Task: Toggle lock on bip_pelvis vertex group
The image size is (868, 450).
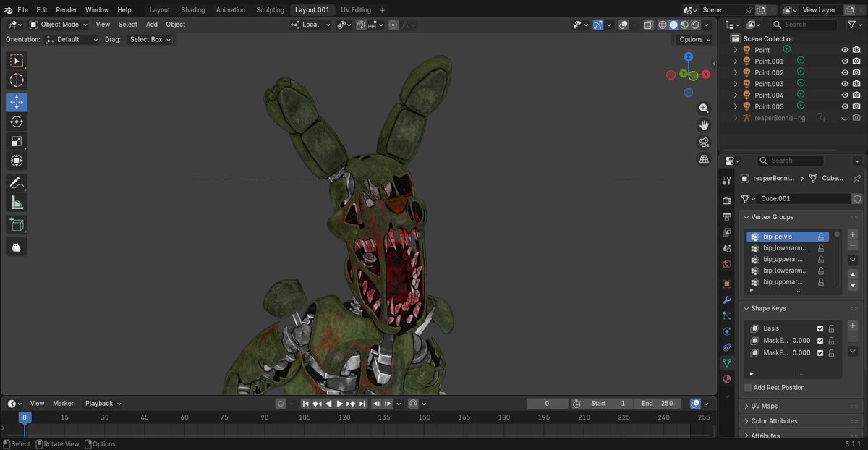Action: tap(821, 237)
